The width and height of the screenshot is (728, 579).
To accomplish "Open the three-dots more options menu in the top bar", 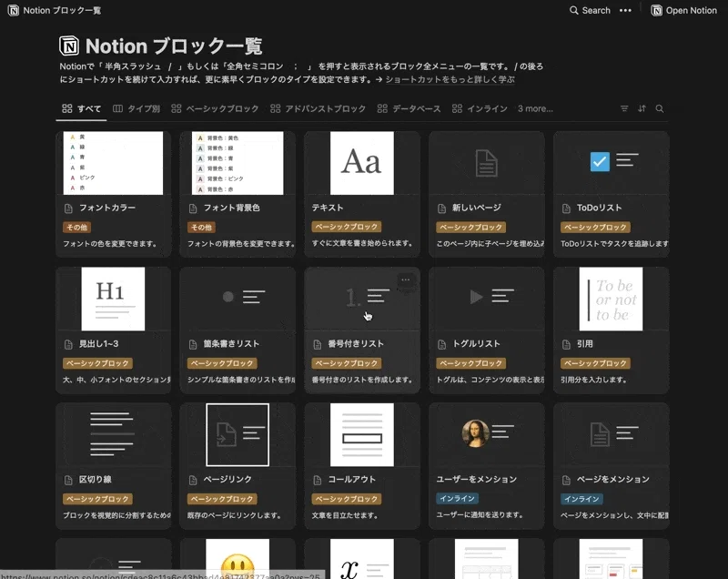I will point(625,10).
